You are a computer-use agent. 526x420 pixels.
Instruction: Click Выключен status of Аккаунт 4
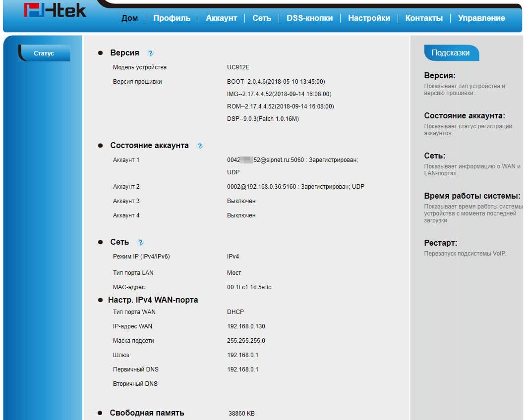[x=241, y=215]
